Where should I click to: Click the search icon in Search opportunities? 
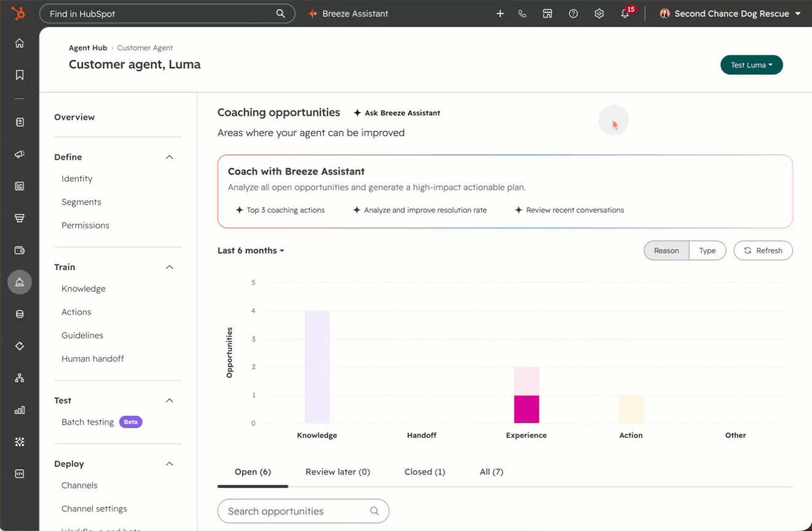click(374, 511)
